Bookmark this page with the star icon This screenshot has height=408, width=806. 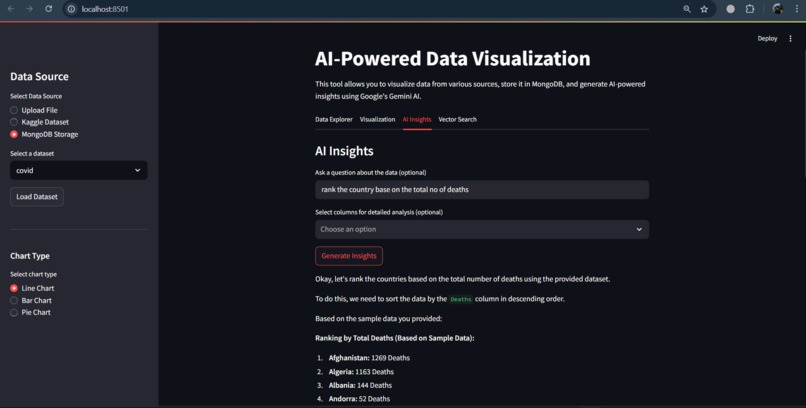[x=704, y=9]
